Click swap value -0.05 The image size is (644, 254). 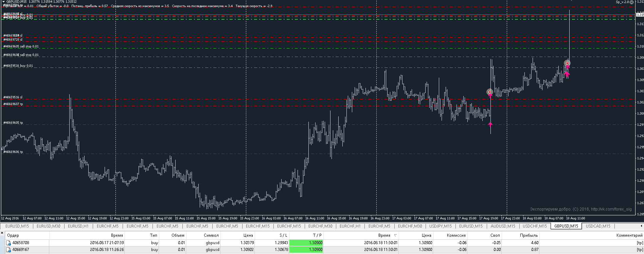click(x=496, y=243)
